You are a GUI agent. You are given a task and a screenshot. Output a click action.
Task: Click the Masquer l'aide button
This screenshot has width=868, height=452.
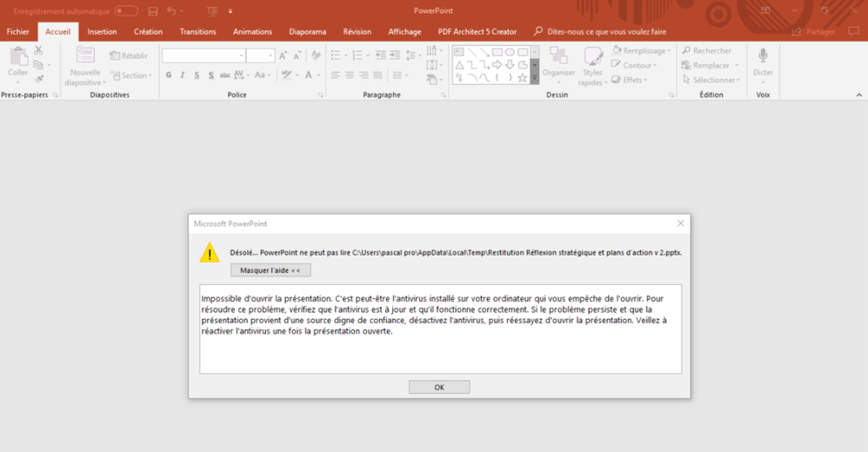(270, 270)
